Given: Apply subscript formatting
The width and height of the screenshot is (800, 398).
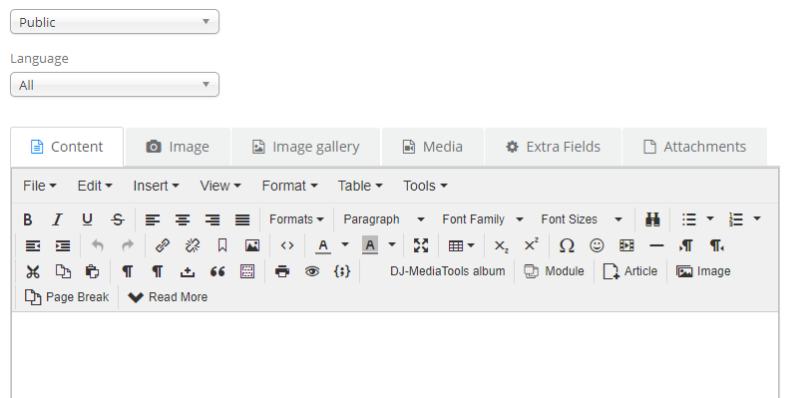Looking at the screenshot, I should [x=501, y=246].
